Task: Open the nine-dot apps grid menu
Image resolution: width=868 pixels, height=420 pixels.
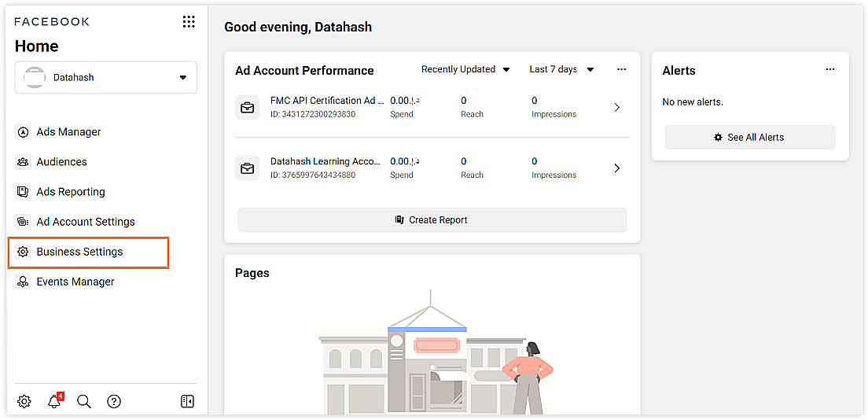Action: coord(189,22)
